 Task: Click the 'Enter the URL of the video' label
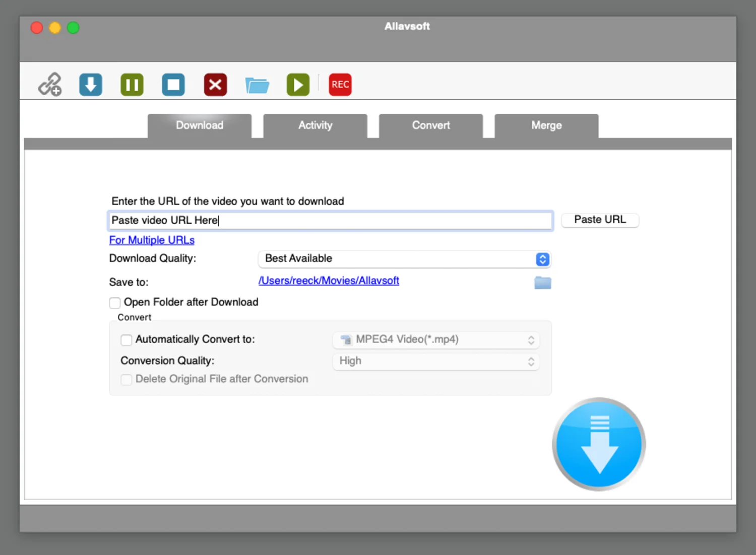[x=228, y=201]
